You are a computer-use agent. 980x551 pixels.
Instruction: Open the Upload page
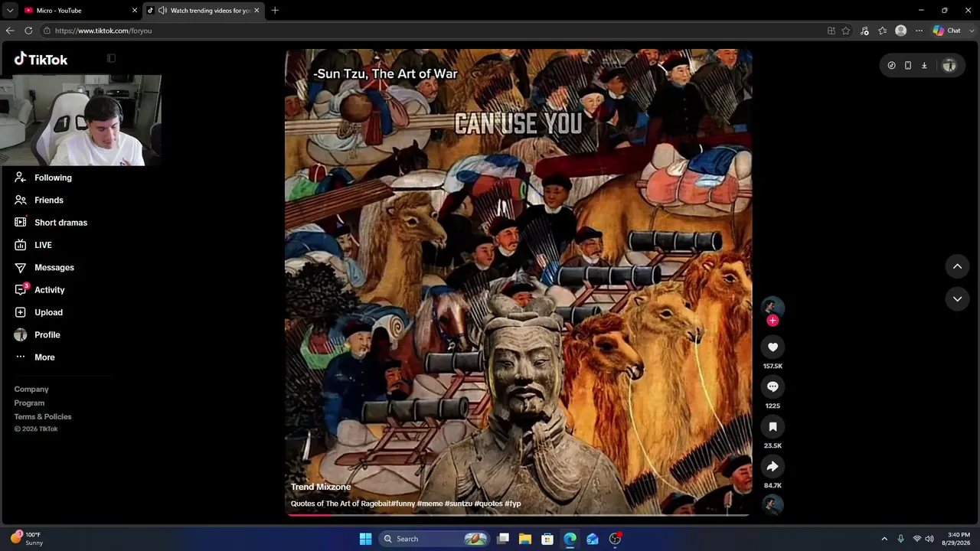[x=38, y=312]
